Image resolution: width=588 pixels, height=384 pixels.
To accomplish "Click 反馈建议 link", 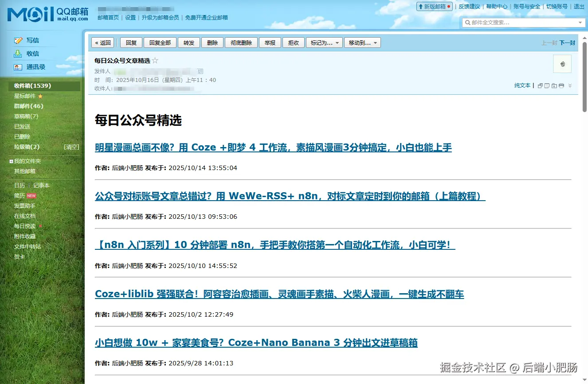I will [469, 7].
